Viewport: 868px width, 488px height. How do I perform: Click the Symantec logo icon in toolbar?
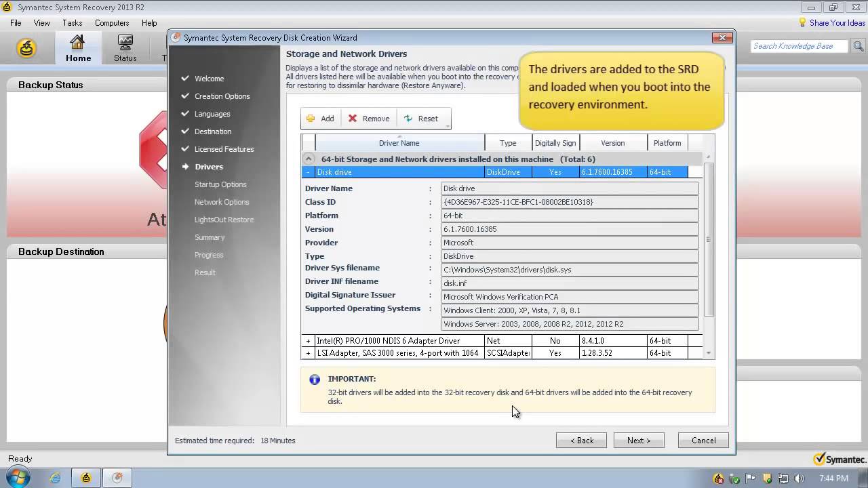pyautogui.click(x=26, y=49)
